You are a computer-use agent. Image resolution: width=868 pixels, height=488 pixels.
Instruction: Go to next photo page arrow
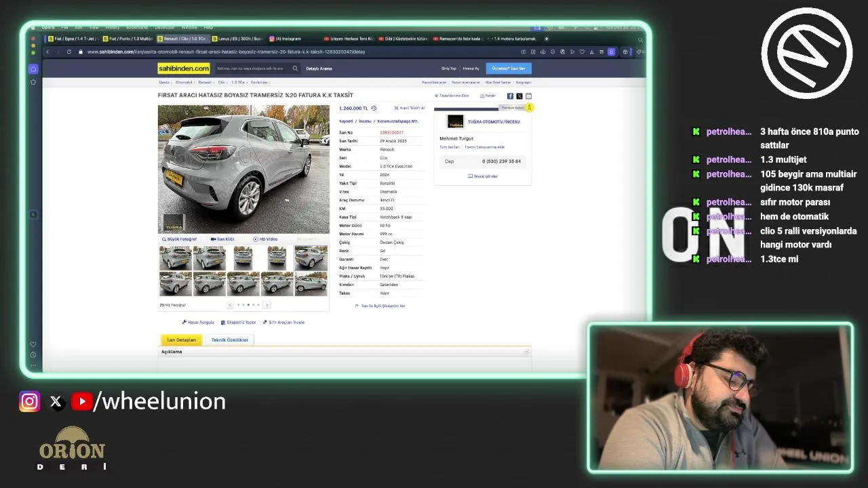[267, 305]
